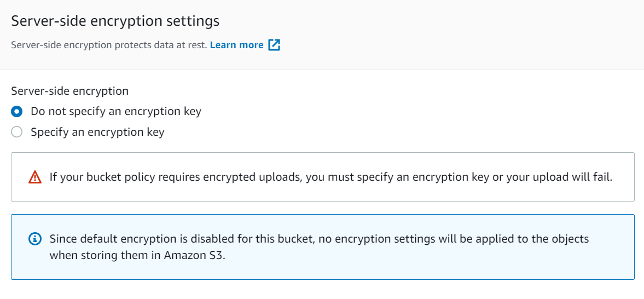Click the default encryption disabled info message
The height and width of the screenshot is (299, 644).
[x=319, y=247]
